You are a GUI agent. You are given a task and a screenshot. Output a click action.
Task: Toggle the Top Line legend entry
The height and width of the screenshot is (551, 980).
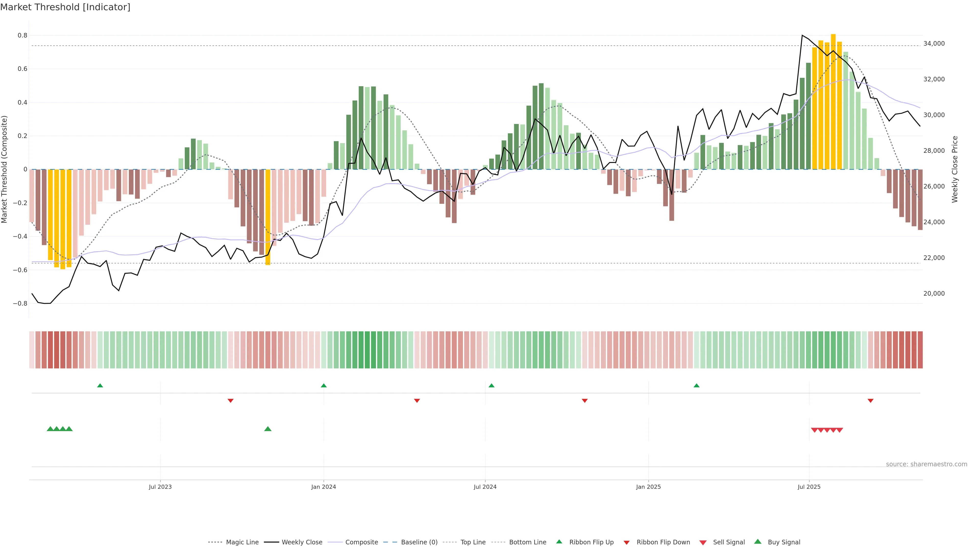click(473, 542)
